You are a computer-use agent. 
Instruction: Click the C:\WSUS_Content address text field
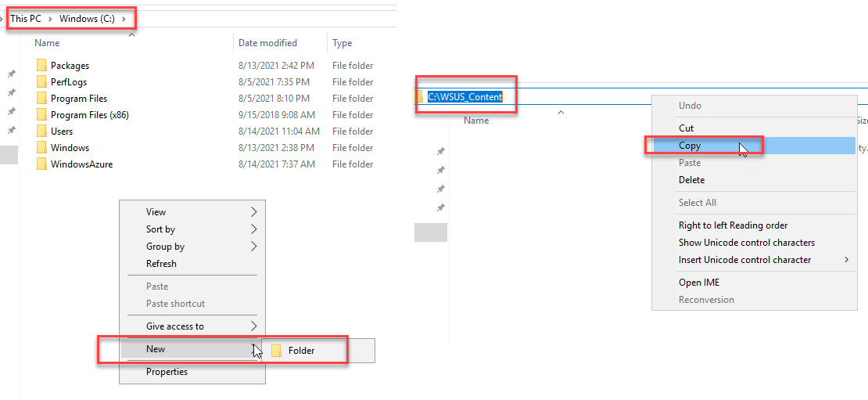(464, 97)
